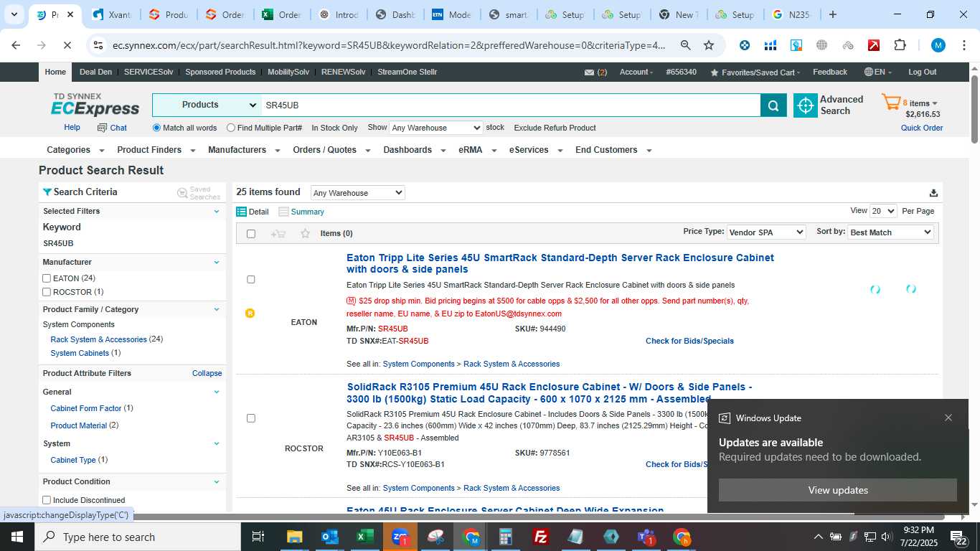Check the Include Discontinued checkbox
The width and height of the screenshot is (980, 551).
(x=47, y=500)
